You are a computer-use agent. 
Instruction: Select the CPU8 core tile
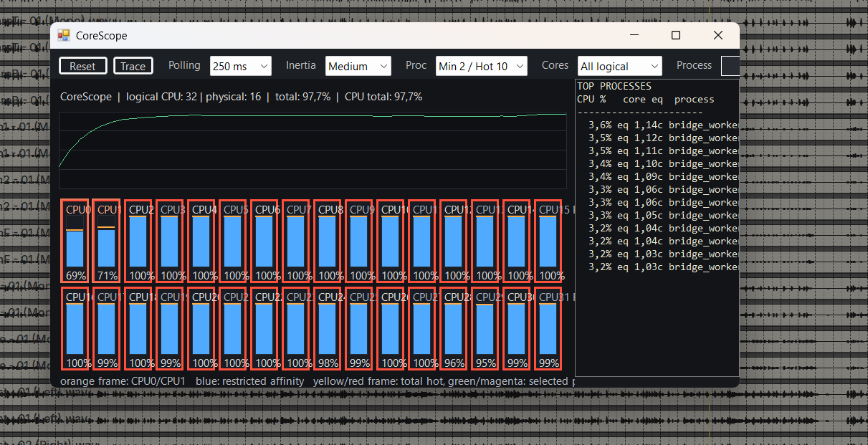coord(328,241)
